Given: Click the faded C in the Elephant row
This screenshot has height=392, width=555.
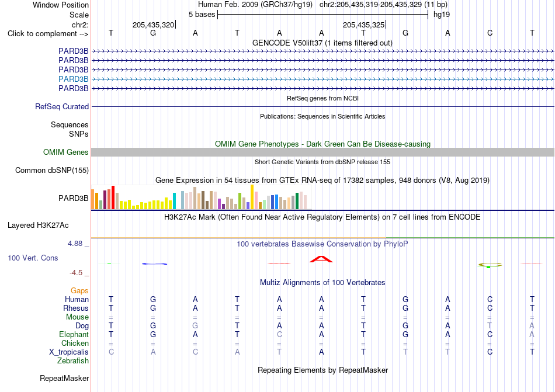Looking at the screenshot, I should pos(279,334).
